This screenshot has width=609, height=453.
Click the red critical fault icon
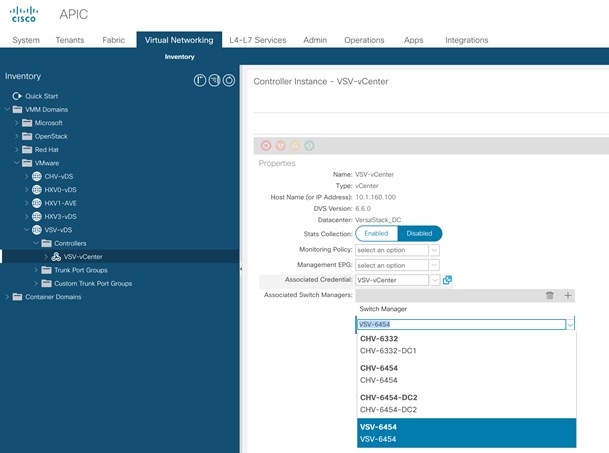[x=266, y=146]
